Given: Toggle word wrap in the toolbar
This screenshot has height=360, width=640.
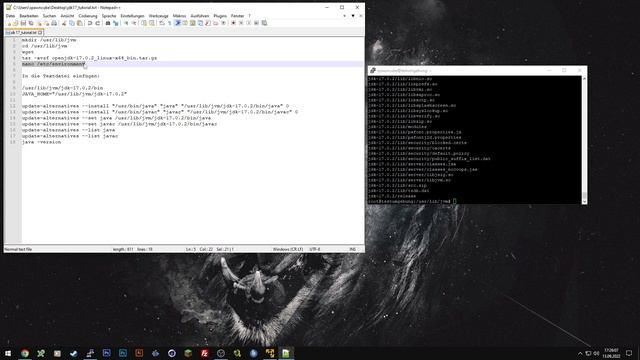Looking at the screenshot, I should click(x=162, y=23).
